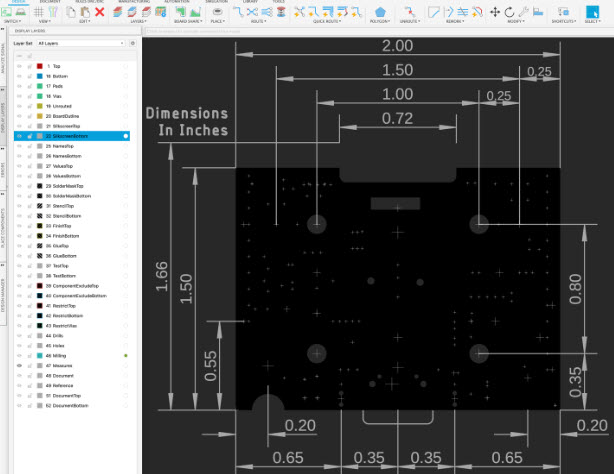Click the Unroute (ripup) tool icon
The image size is (614, 474).
[410, 12]
